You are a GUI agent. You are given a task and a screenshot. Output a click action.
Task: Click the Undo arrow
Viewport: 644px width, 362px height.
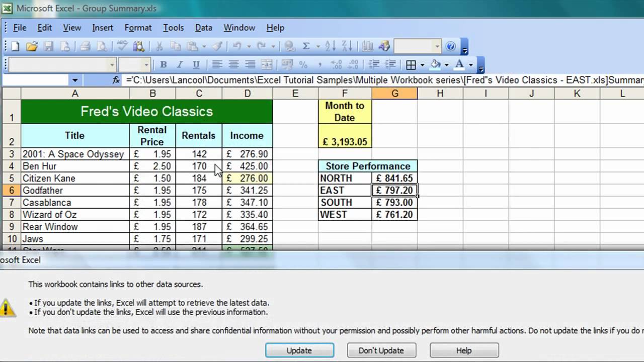(x=236, y=47)
